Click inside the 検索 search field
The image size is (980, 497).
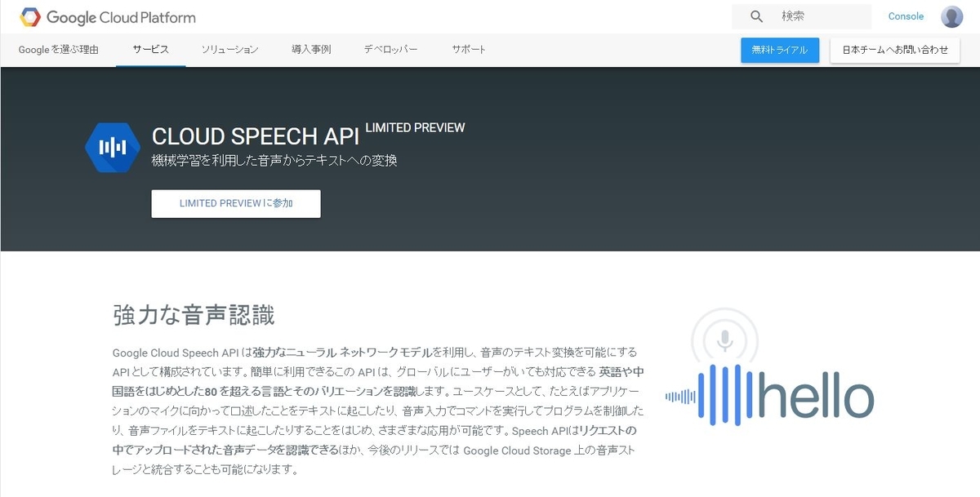pos(808,16)
